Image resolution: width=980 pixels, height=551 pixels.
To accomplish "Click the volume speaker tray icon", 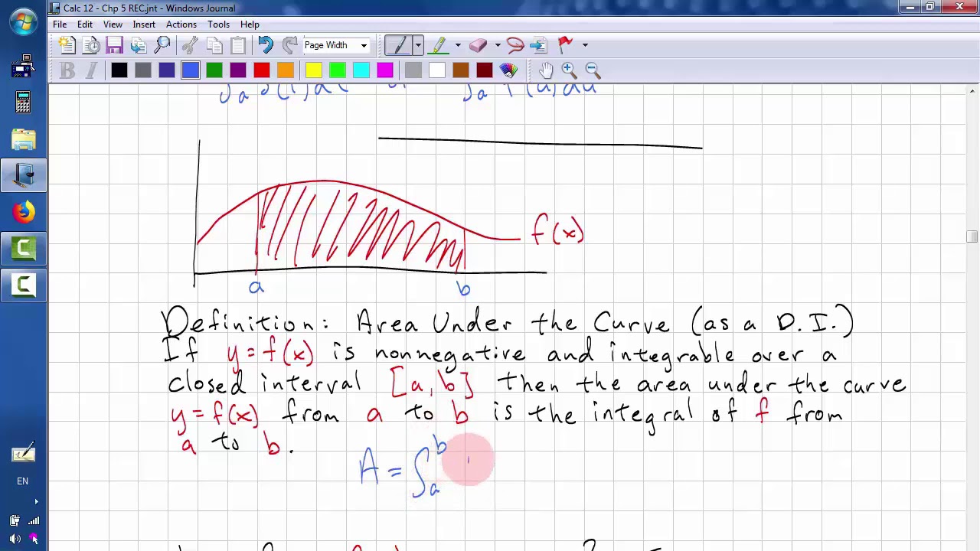I will pyautogui.click(x=15, y=539).
